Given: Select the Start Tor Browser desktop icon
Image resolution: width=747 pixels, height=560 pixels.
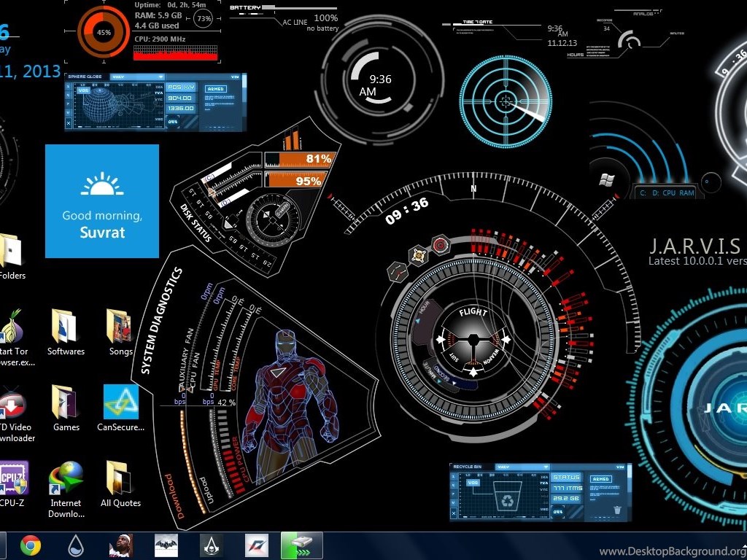Looking at the screenshot, I should [x=13, y=338].
